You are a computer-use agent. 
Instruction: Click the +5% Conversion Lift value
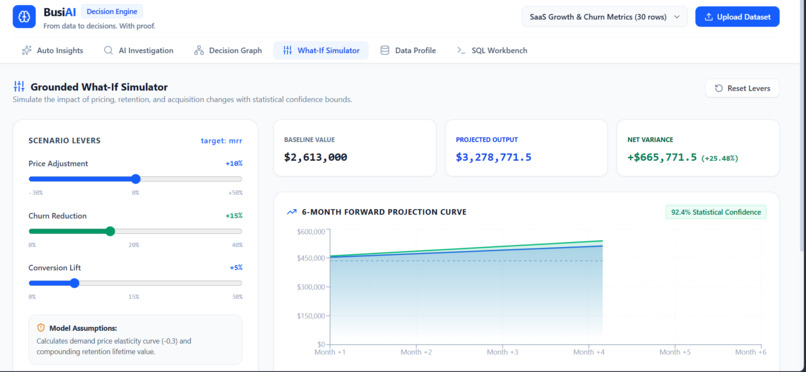pos(236,268)
